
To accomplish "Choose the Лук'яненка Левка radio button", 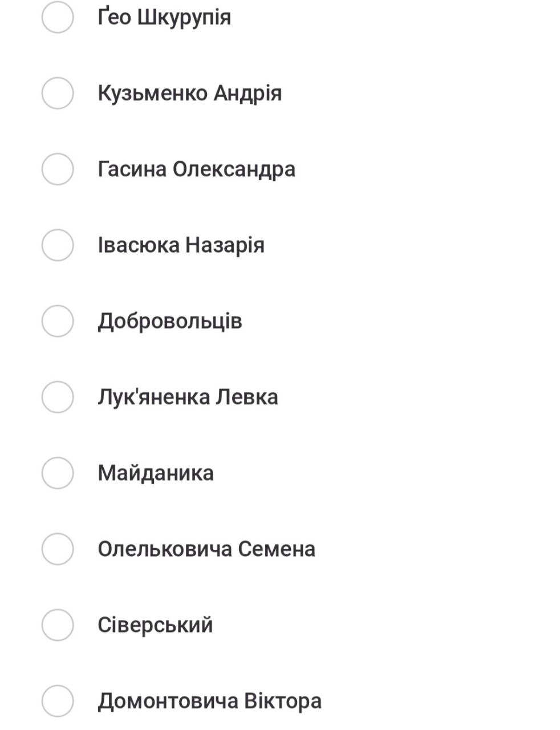I will [58, 396].
